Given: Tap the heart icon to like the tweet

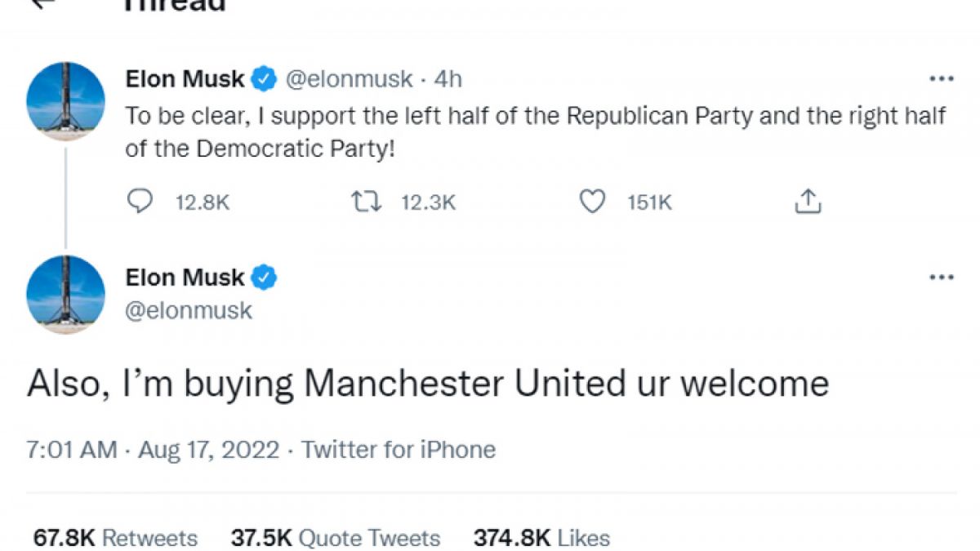Looking at the screenshot, I should 595,202.
